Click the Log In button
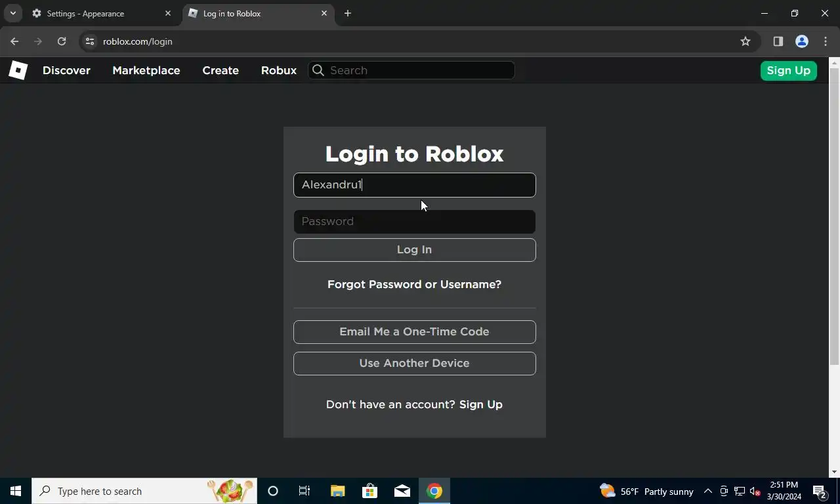The width and height of the screenshot is (840, 504). point(415,250)
